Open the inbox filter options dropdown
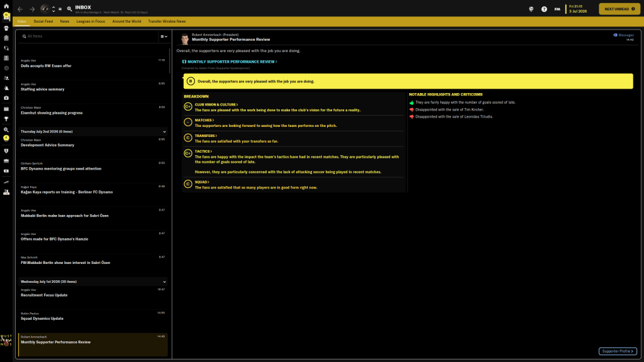The width and height of the screenshot is (644, 362). point(164,36)
